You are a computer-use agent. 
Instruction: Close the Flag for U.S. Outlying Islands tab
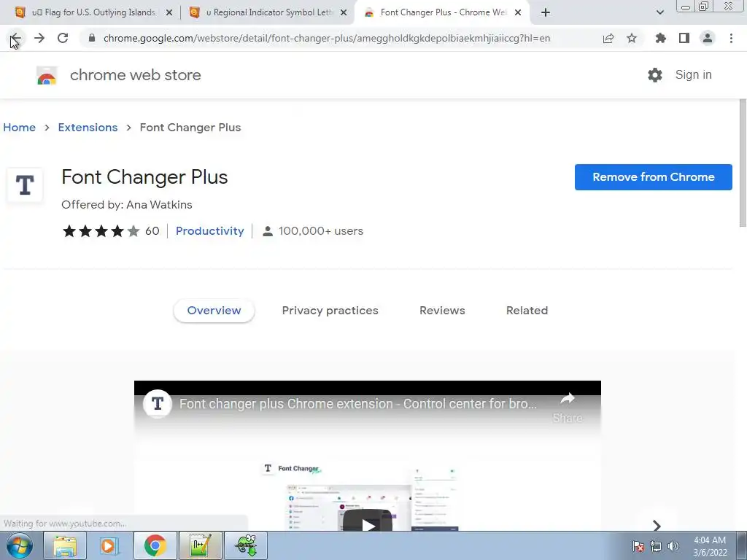(x=169, y=12)
